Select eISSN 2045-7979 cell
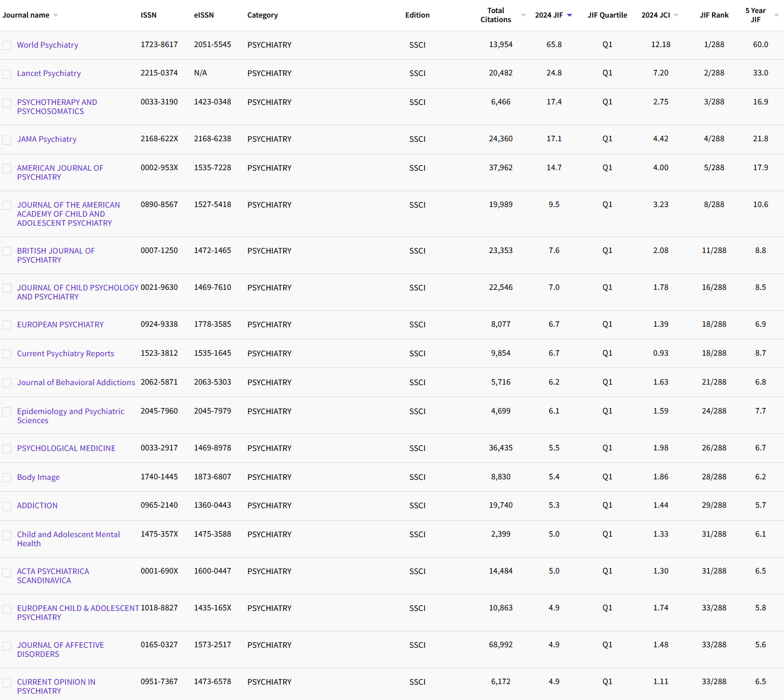This screenshot has width=784, height=700. pos(213,411)
